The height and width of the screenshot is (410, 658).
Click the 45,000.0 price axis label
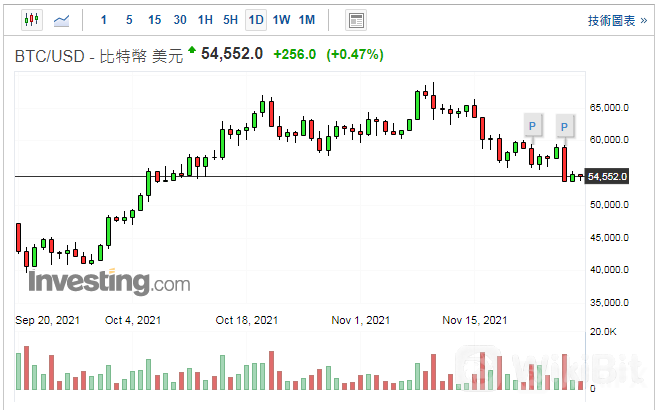(x=609, y=238)
